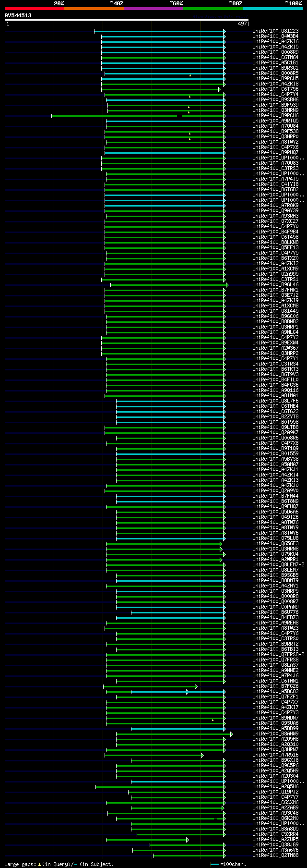Open hit UniRef100_A5C1G1 label

275,63
